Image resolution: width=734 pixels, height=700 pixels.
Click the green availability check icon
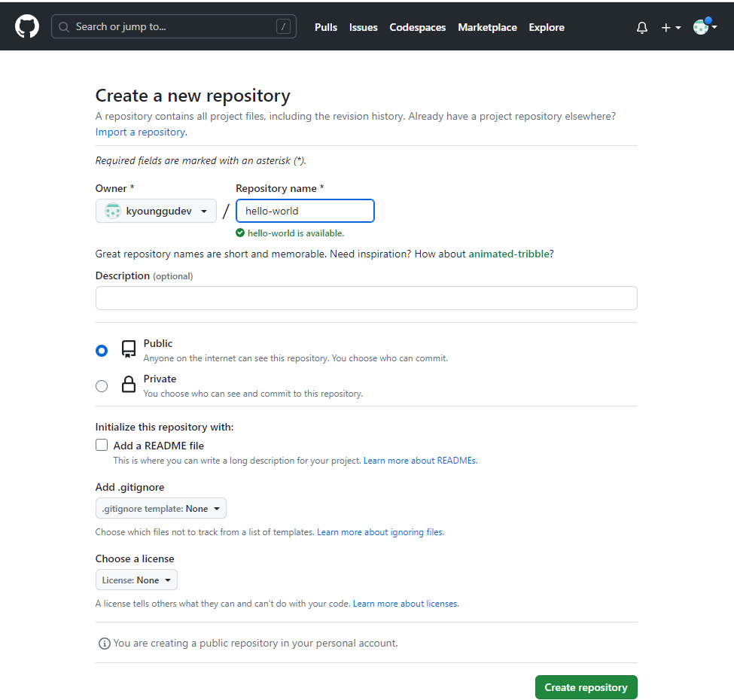240,233
